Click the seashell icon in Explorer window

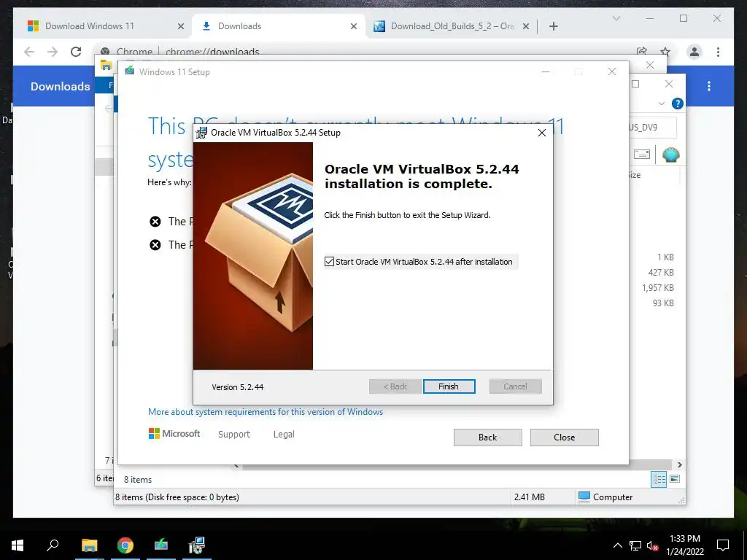coord(671,155)
